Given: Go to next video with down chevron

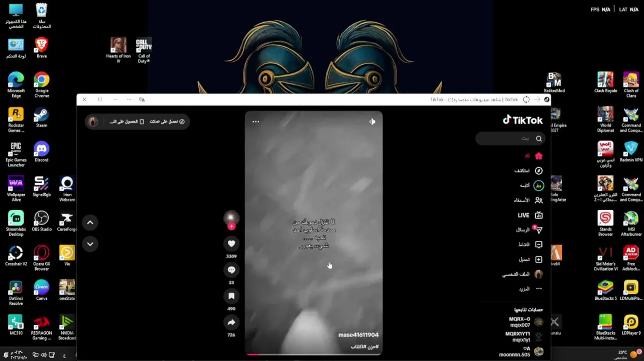Looking at the screenshot, I should click(90, 244).
